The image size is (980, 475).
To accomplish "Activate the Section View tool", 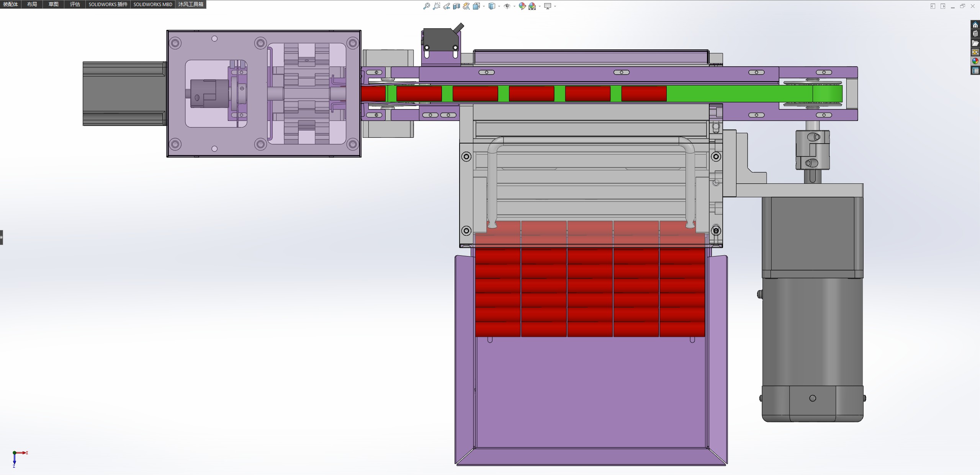I will [x=456, y=6].
